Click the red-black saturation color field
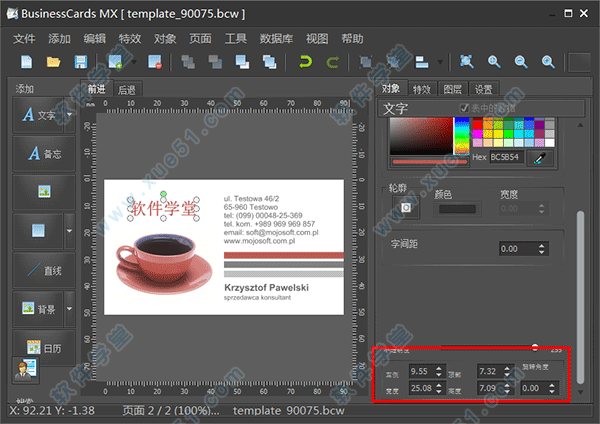Screen dimensions: 600x424 coord(421,136)
